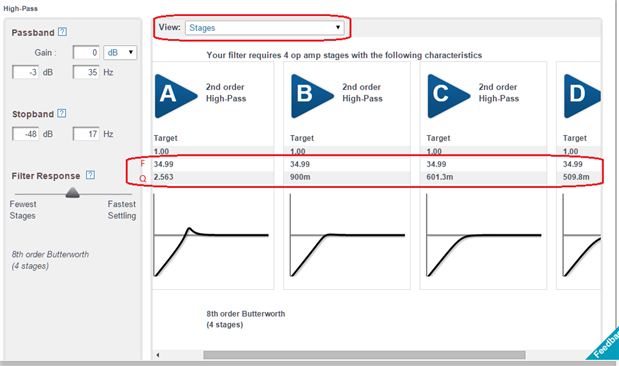Click stage C step response graph
Viewport: 619px width, 366px height.
(484, 236)
